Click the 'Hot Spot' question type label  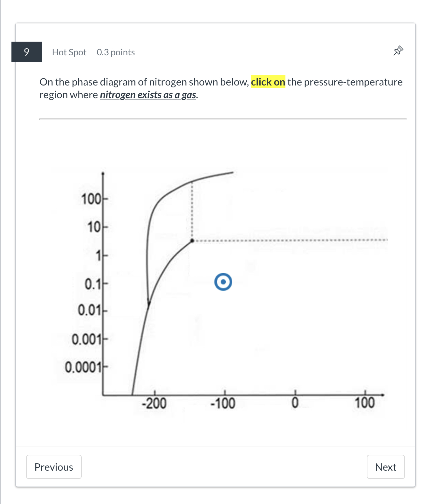point(69,52)
